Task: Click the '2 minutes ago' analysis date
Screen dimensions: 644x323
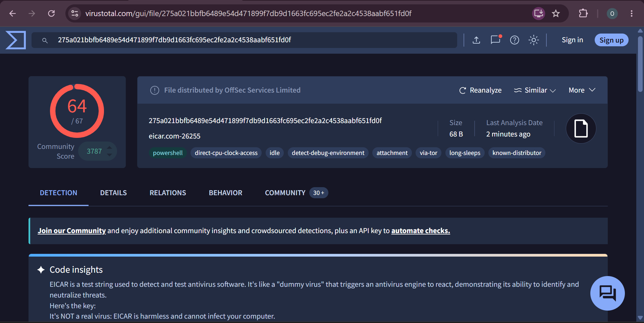Action: click(508, 134)
